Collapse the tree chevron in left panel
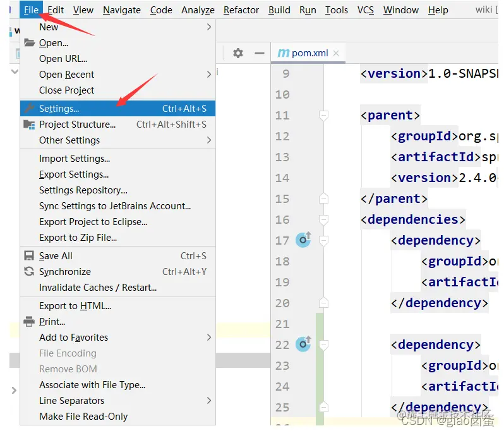The image size is (504, 433). tap(15, 71)
